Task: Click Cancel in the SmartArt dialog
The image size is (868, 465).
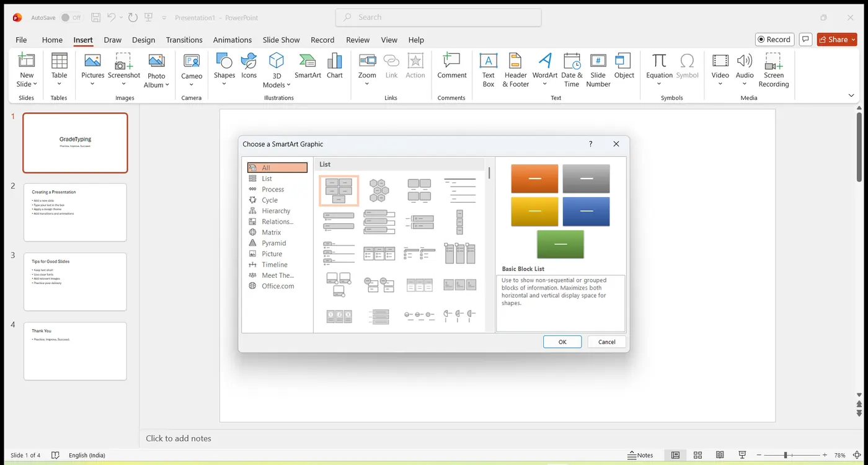Action: (x=606, y=342)
